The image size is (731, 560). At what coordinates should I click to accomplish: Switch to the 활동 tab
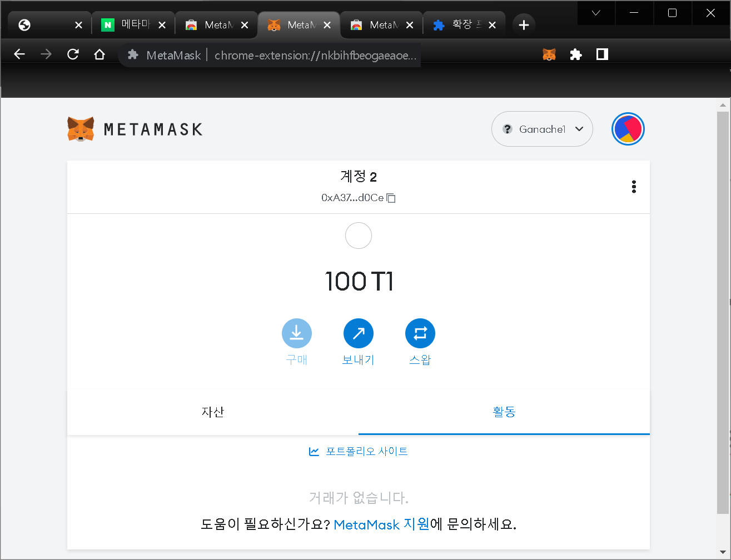504,412
